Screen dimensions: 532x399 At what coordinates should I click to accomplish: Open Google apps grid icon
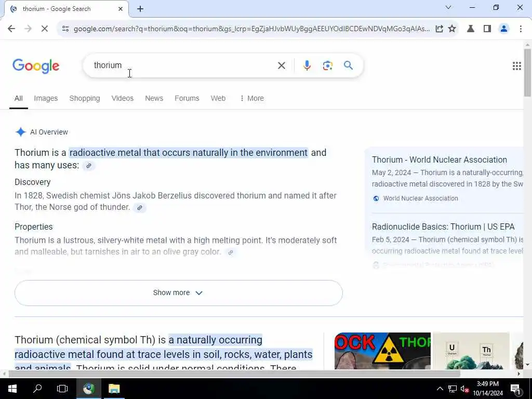(516, 66)
